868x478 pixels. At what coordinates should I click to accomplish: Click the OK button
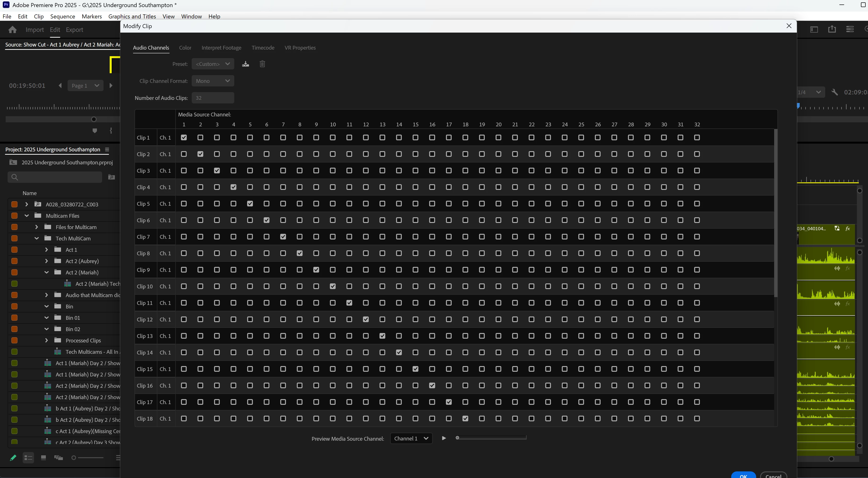pos(743,475)
